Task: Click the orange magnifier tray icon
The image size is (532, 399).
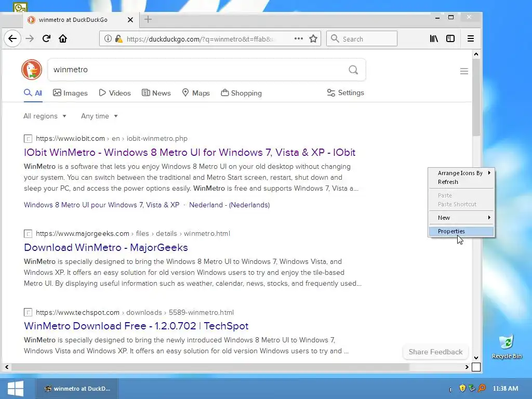Action: point(482,388)
